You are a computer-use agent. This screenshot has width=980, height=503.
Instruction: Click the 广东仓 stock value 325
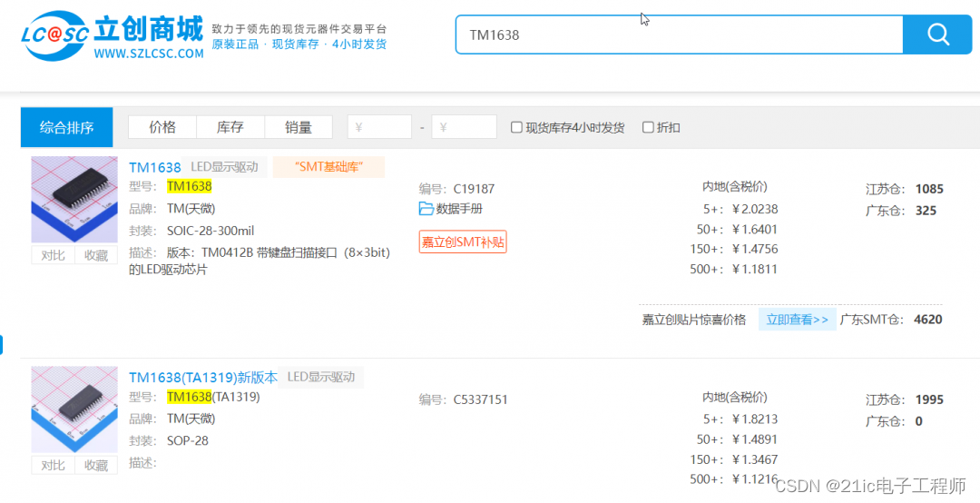pos(926,211)
